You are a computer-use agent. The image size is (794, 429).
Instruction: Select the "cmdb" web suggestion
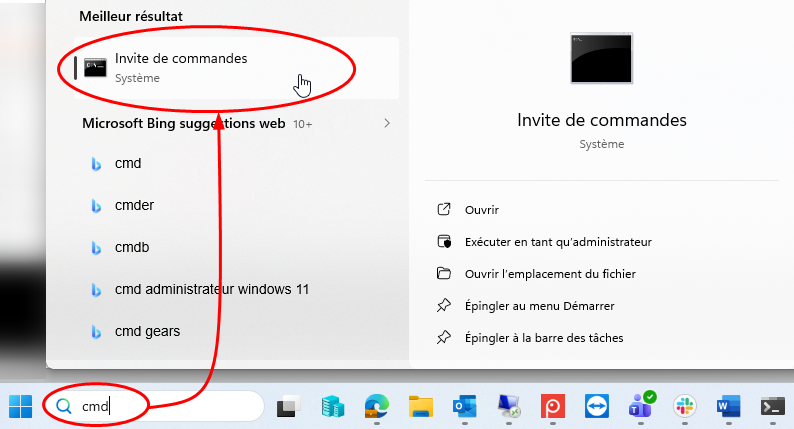tap(132, 247)
